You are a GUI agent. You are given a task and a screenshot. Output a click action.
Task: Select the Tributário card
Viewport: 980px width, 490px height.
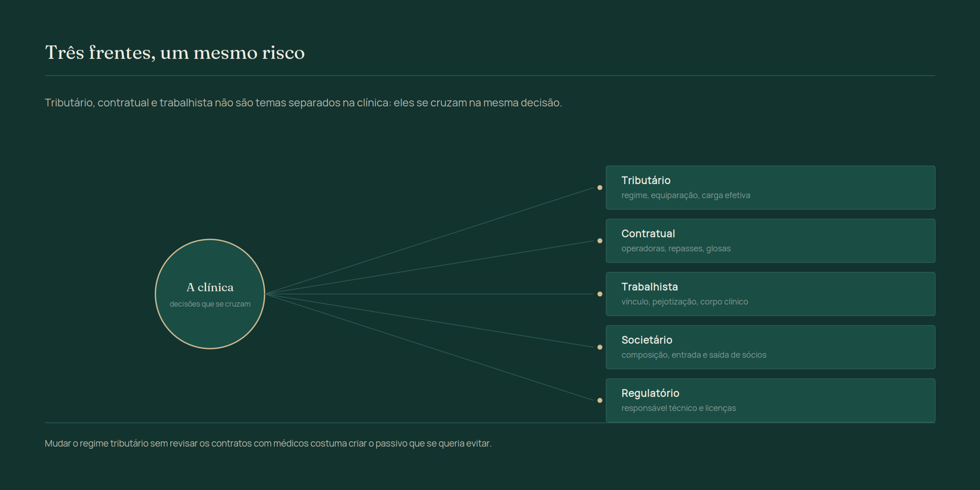coord(770,188)
